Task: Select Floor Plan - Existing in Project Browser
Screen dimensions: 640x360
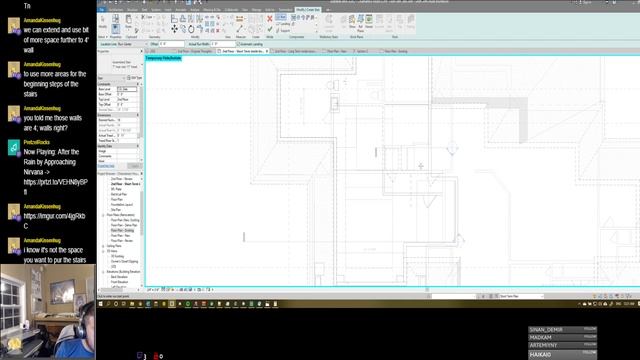Action: tap(122, 230)
